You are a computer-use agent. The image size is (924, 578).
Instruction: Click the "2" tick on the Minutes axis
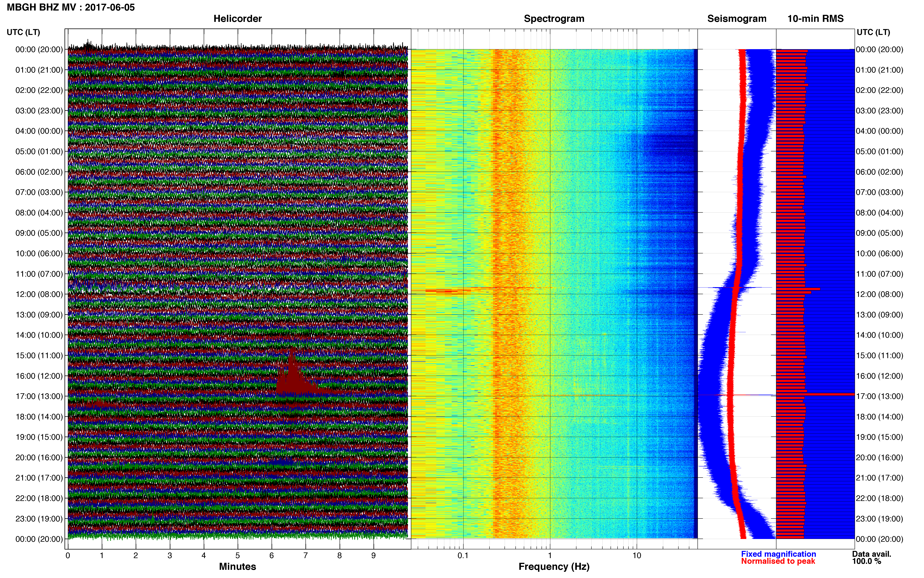(x=136, y=556)
